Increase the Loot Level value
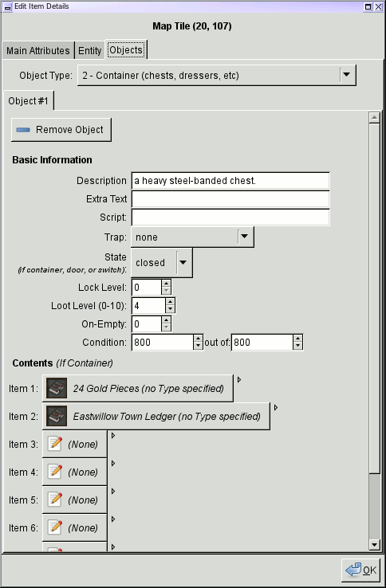The width and height of the screenshot is (386, 588). coord(170,301)
